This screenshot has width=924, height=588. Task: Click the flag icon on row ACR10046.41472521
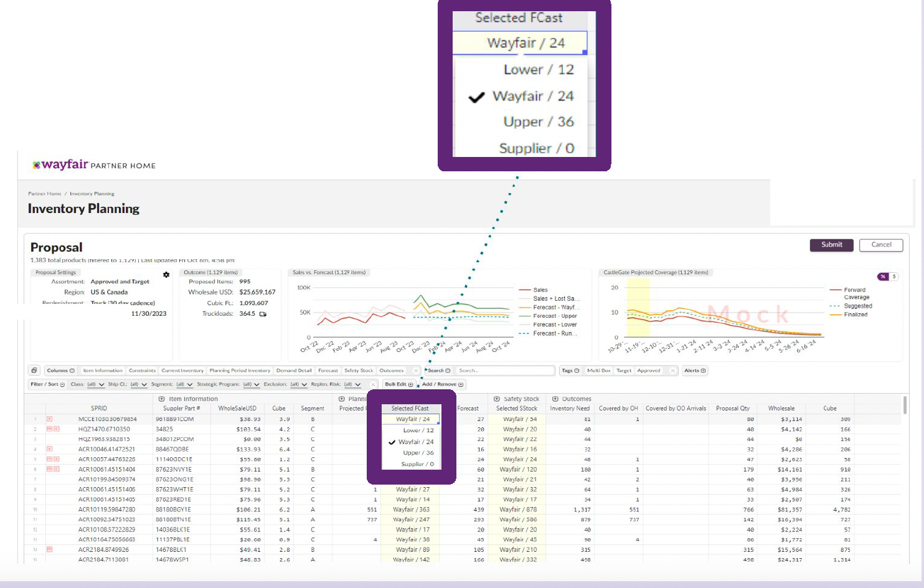point(50,449)
